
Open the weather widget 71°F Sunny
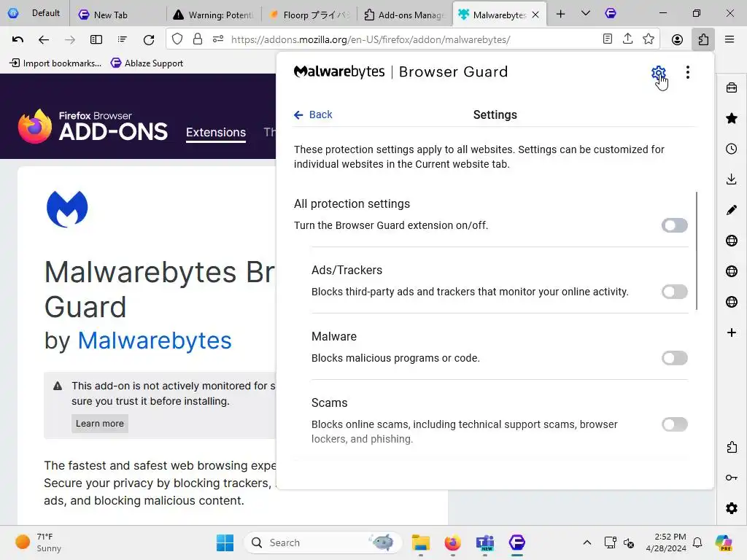point(39,542)
